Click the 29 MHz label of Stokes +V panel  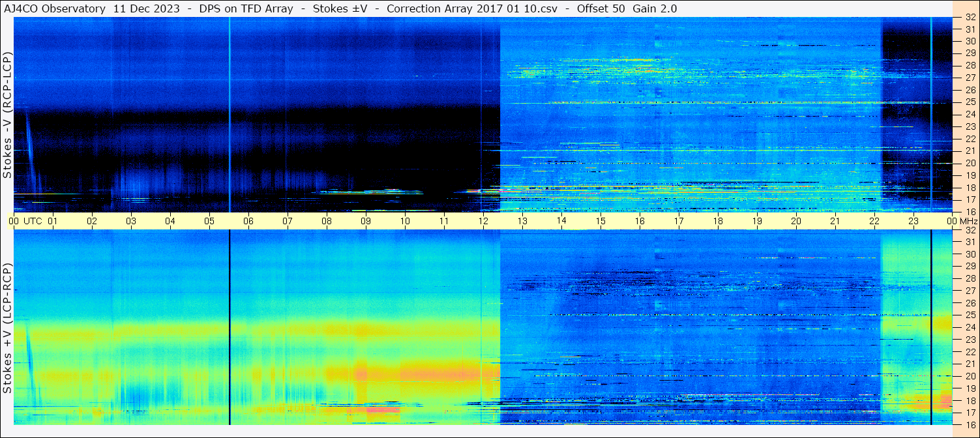tap(970, 267)
